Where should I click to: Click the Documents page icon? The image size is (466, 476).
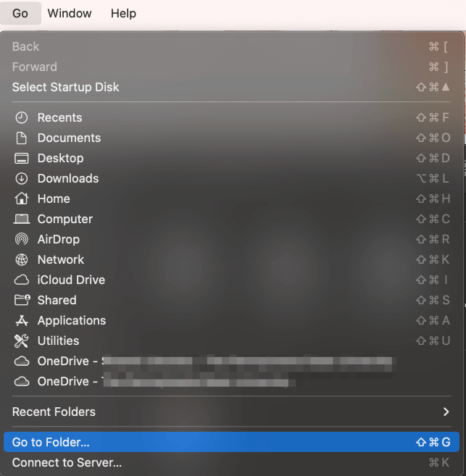tap(22, 138)
